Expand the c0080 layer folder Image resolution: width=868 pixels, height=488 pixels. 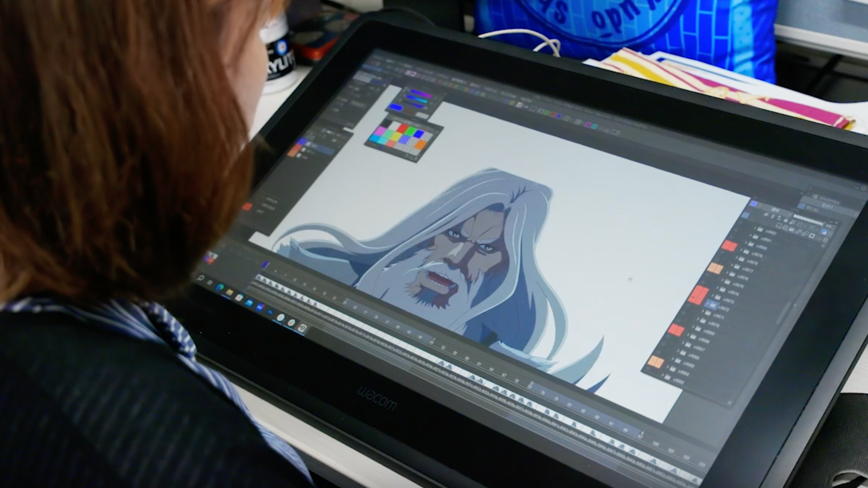[746, 243]
